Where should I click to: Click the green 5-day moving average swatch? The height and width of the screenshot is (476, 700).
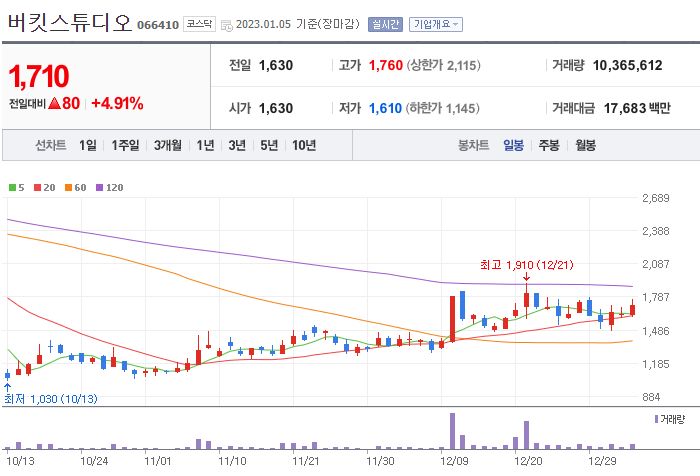(x=12, y=188)
